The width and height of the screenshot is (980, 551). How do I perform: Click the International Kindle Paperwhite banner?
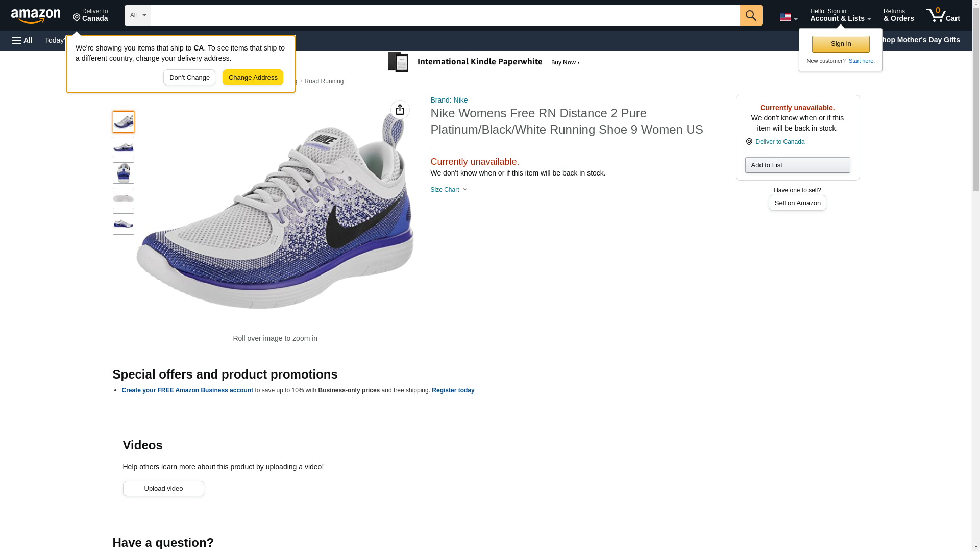click(484, 62)
